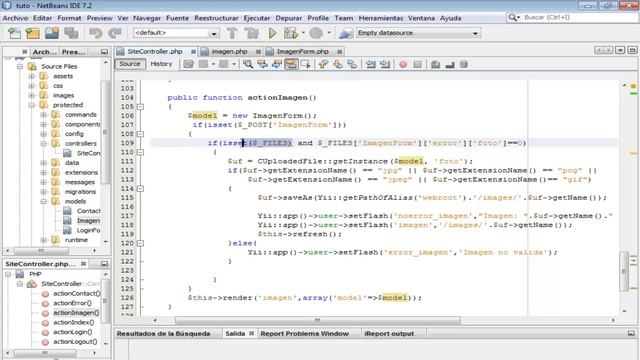This screenshot has height=360, width=640.
Task: Click Shift Line Right icon
Action: [384, 64]
